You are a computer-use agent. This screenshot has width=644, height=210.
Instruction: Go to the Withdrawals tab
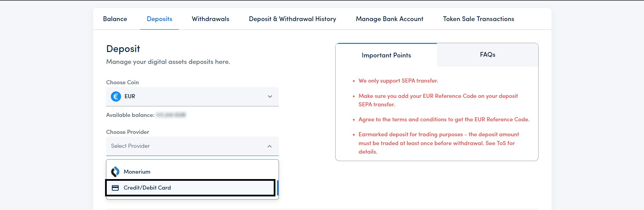pos(210,19)
